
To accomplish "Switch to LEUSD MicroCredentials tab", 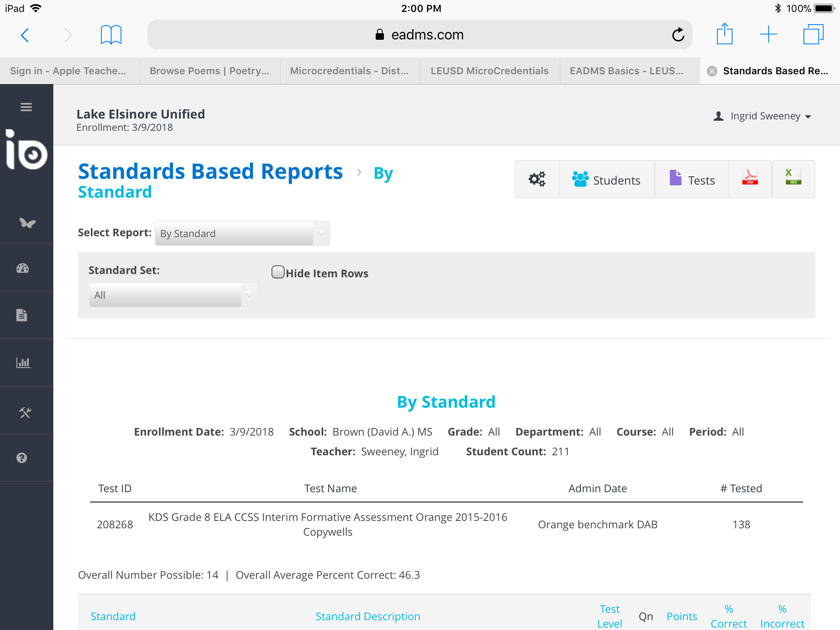I will coord(489,71).
